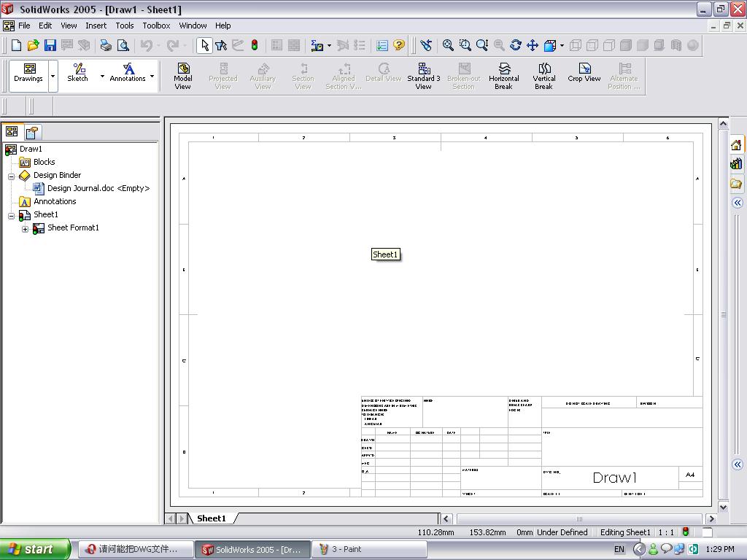
Task: Click 1 : 1 scale in status bar
Action: point(666,532)
